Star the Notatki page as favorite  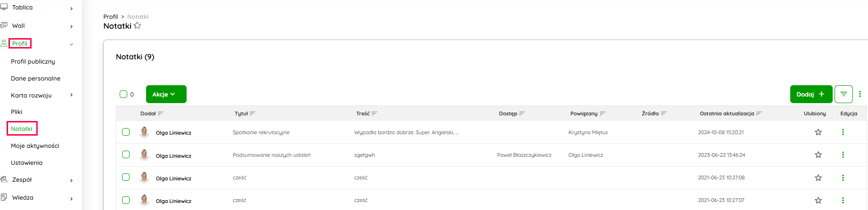click(x=137, y=26)
